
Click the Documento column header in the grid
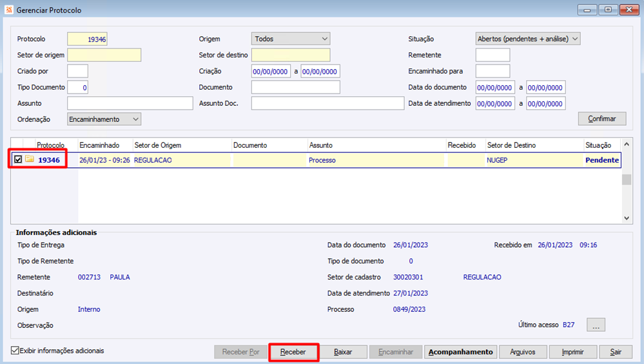(250, 145)
